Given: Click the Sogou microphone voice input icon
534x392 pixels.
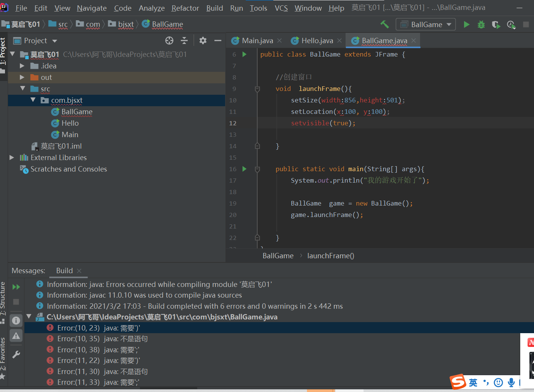Looking at the screenshot, I should [x=511, y=382].
